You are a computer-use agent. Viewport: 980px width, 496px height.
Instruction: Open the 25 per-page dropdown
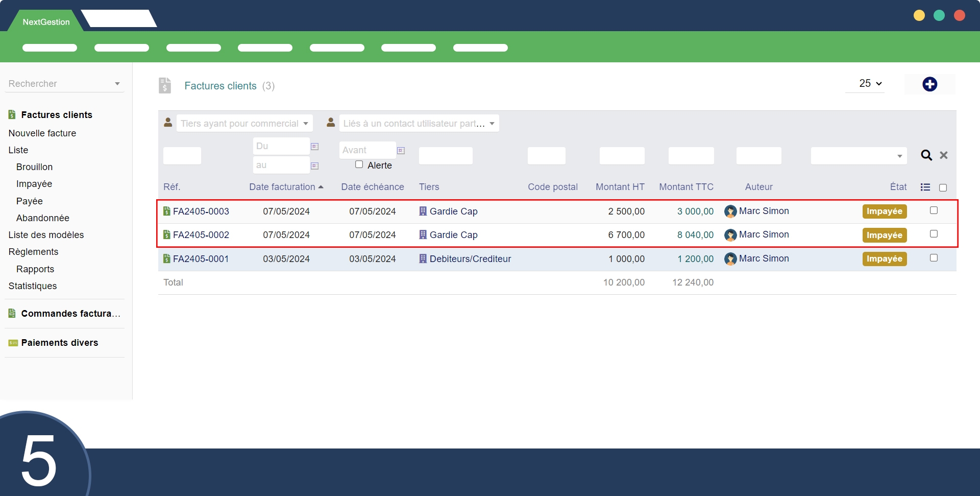[x=870, y=83]
